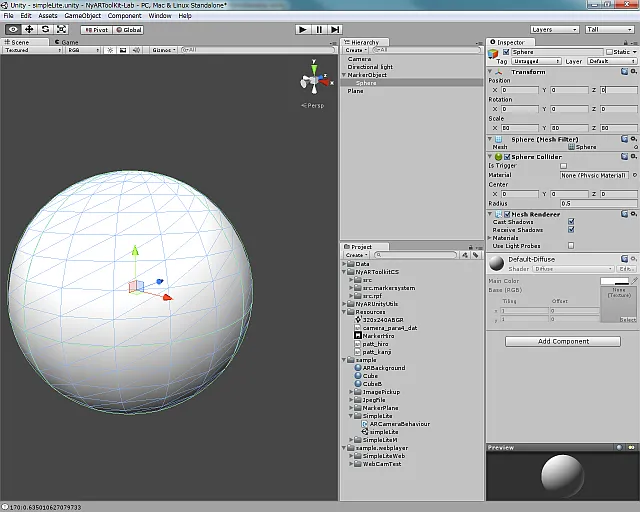Click the Pause button in toolbar

click(319, 29)
